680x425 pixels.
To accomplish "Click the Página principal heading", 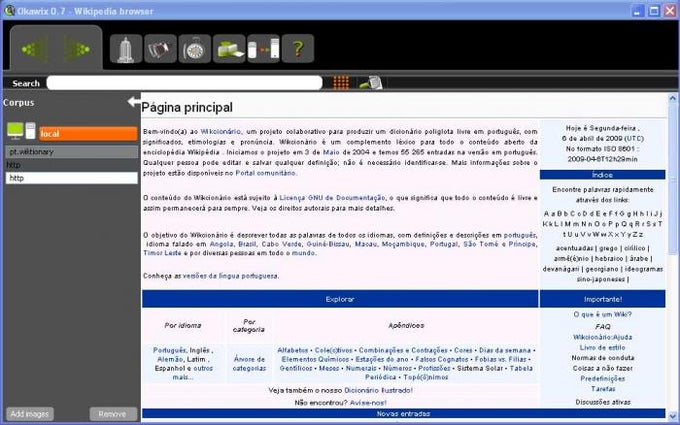I will [x=187, y=107].
